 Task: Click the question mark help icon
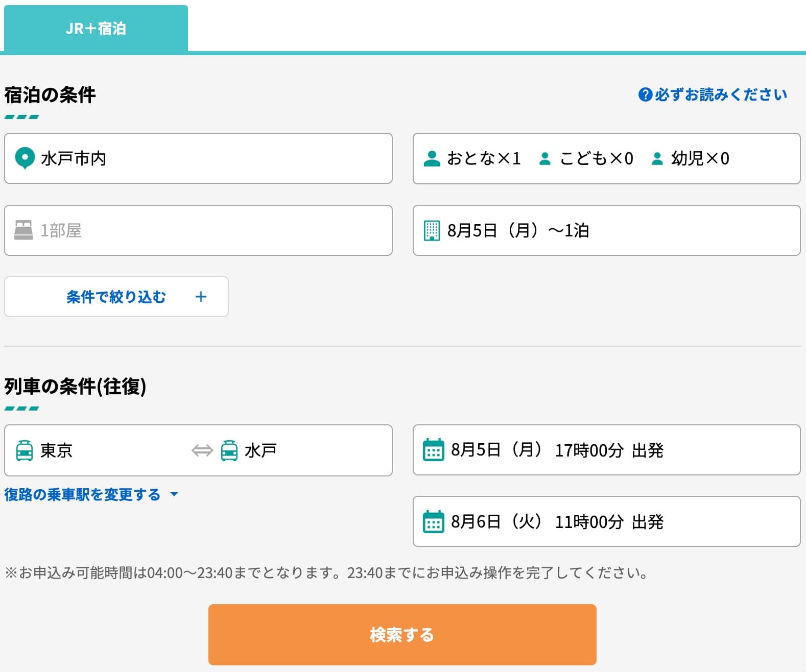[645, 94]
